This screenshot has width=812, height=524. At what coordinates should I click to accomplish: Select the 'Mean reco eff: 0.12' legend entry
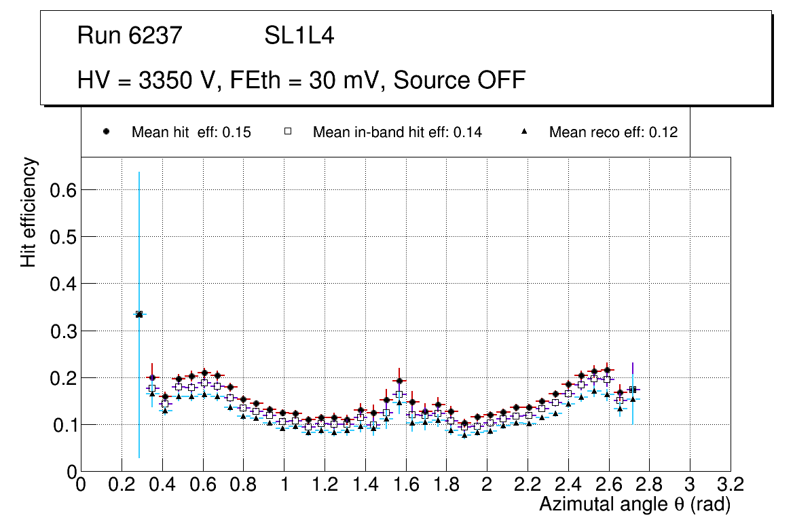coord(613,132)
